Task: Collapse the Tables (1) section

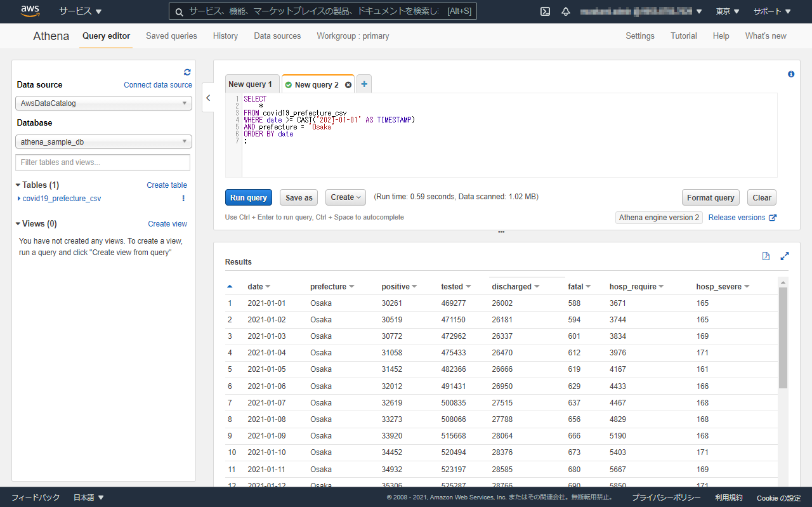Action: tap(37, 185)
